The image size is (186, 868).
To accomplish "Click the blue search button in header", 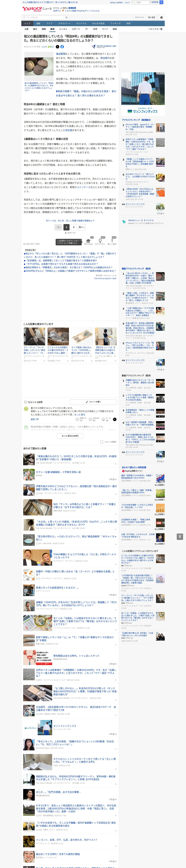I will point(161,2).
